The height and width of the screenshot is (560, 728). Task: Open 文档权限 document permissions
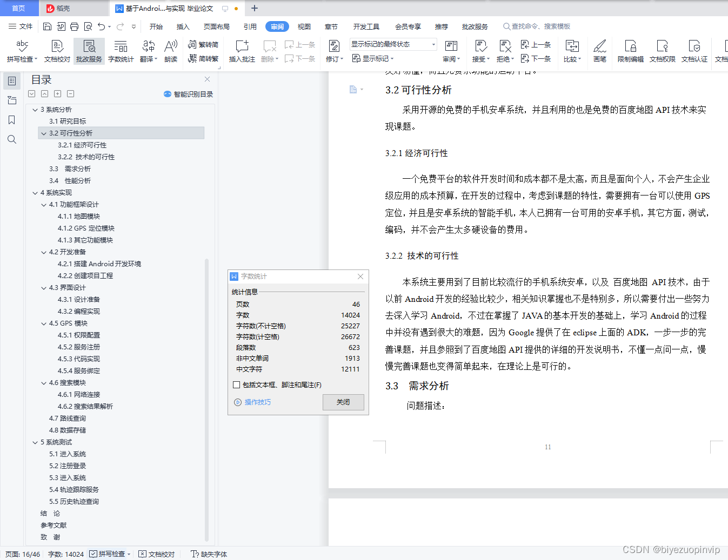663,51
